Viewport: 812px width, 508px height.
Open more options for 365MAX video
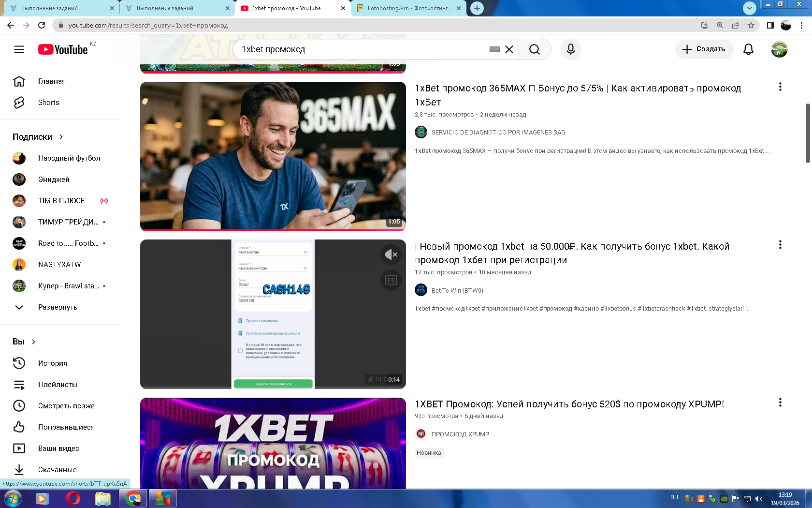(780, 87)
